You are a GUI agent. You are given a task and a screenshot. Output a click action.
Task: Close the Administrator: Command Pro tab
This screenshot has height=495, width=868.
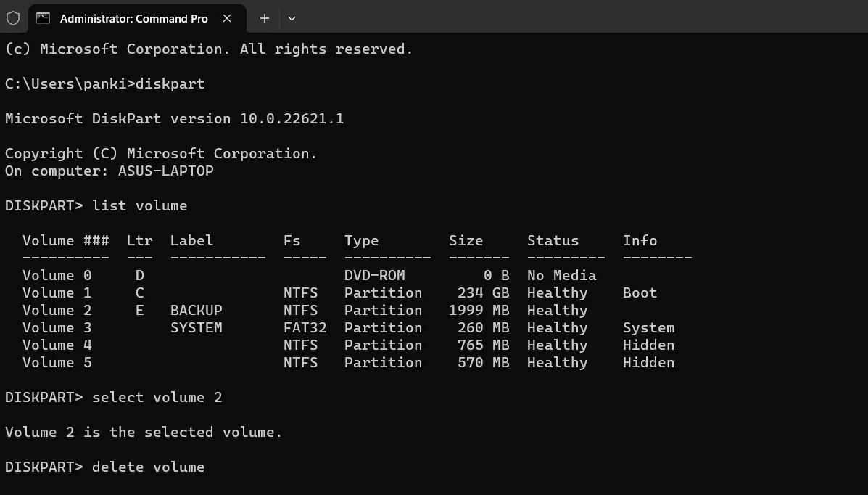click(227, 18)
